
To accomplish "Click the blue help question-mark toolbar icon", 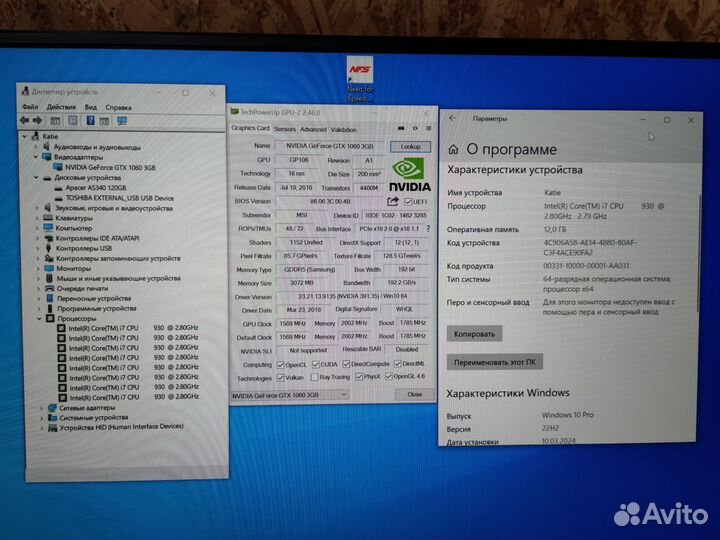I will pos(90,120).
